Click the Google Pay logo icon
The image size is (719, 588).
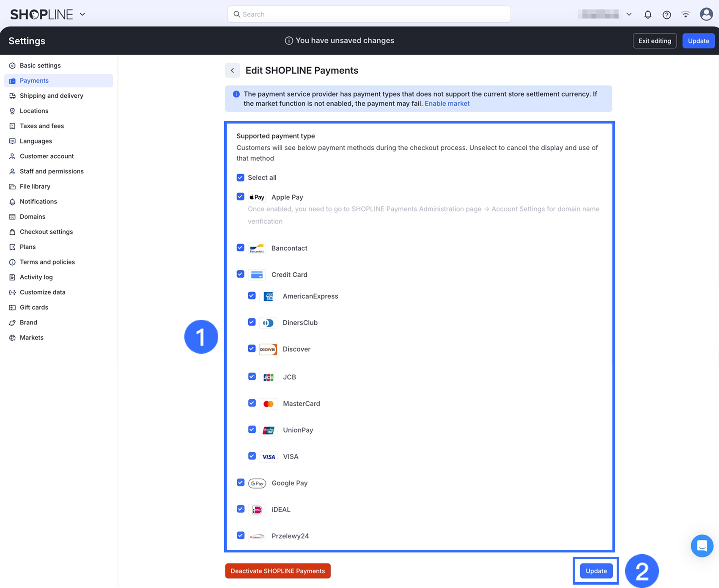click(x=257, y=483)
